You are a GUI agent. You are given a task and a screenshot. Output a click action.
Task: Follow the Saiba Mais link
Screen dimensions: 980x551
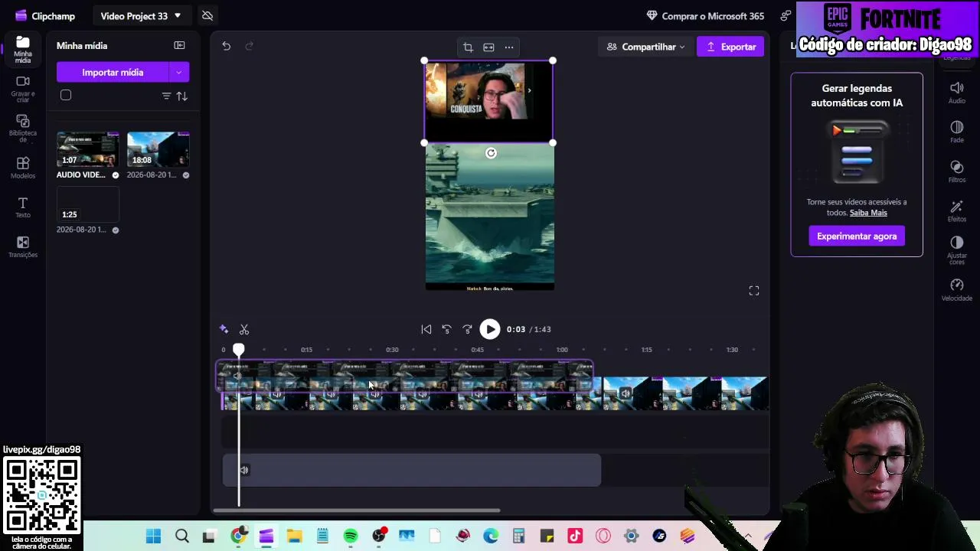pyautogui.click(x=868, y=213)
